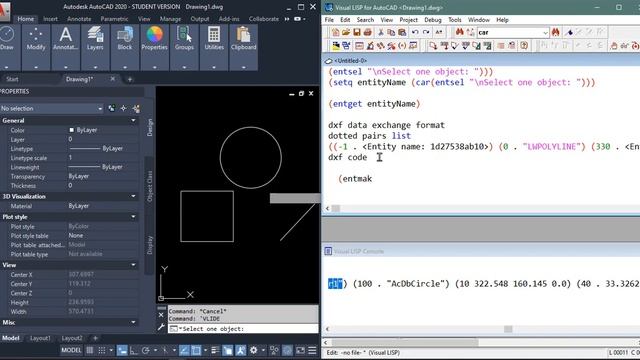
Task: Expand the Misc properties section
Action: click(x=133, y=322)
